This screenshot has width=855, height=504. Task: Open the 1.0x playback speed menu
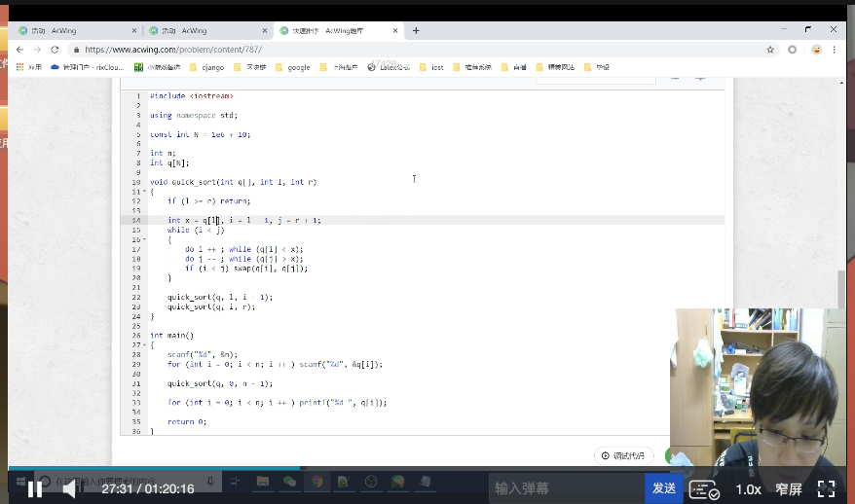point(748,489)
